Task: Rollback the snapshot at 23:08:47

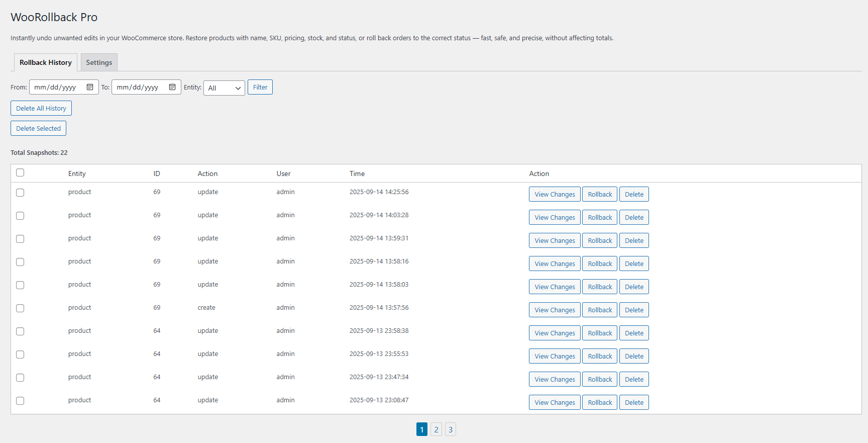Action: pos(600,402)
